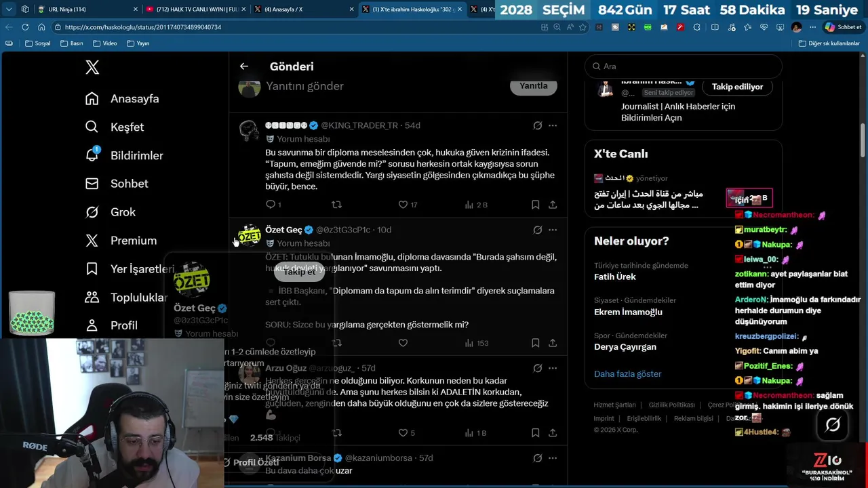Viewport: 868px width, 488px height.
Task: Open Reklam bilgisi footer link
Action: point(693,418)
